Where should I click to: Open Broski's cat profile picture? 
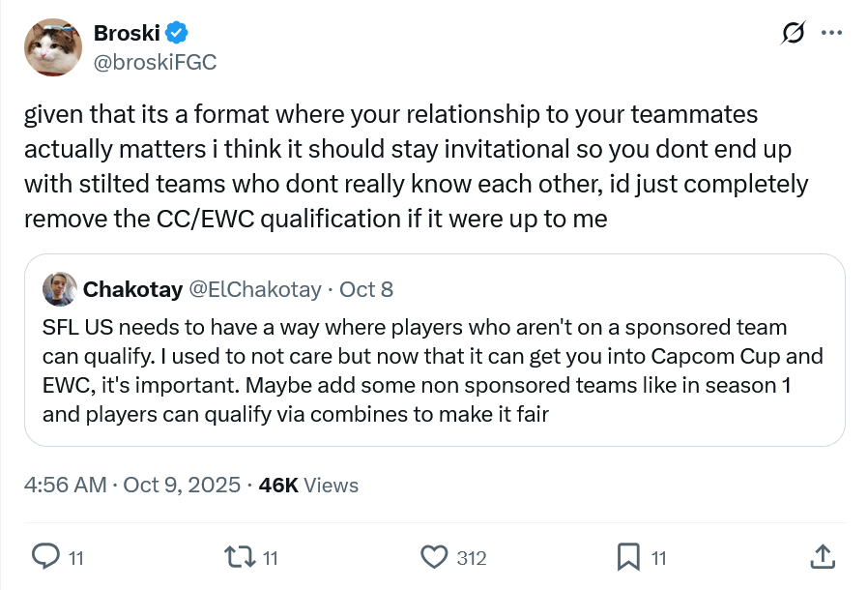53,47
